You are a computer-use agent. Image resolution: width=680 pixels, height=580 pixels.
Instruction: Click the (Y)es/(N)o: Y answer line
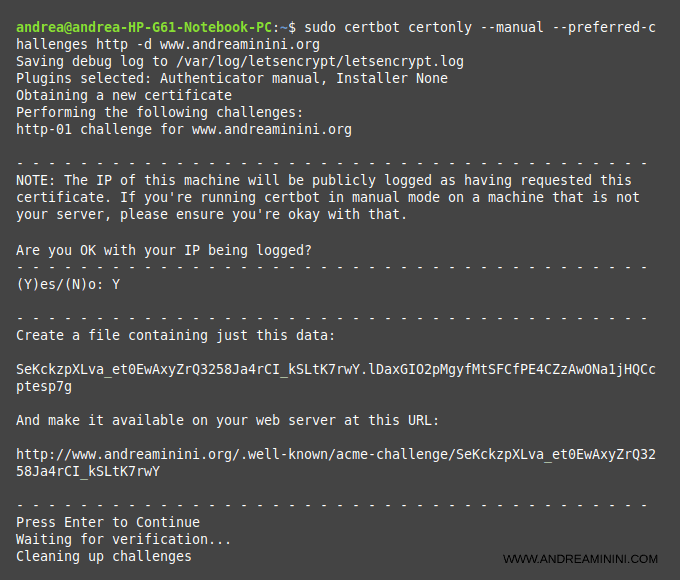68,284
